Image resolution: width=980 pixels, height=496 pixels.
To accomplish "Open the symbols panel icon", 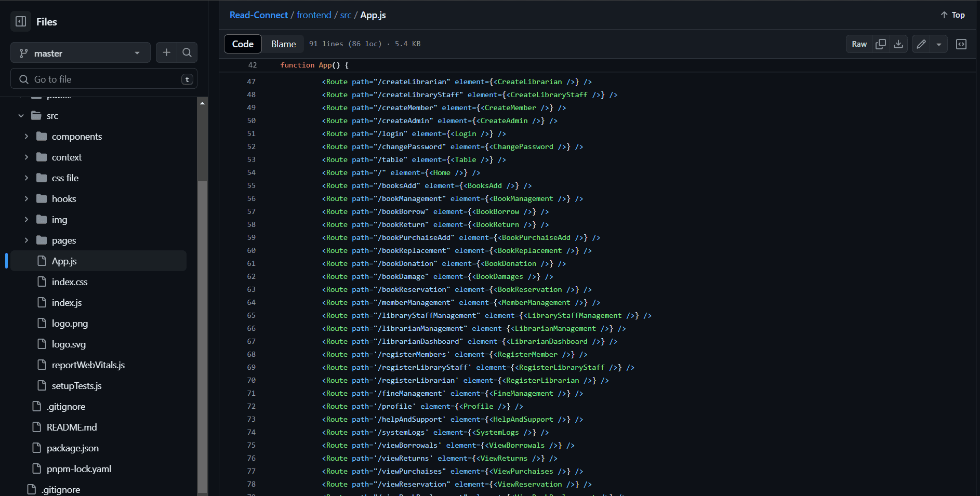I will point(961,44).
